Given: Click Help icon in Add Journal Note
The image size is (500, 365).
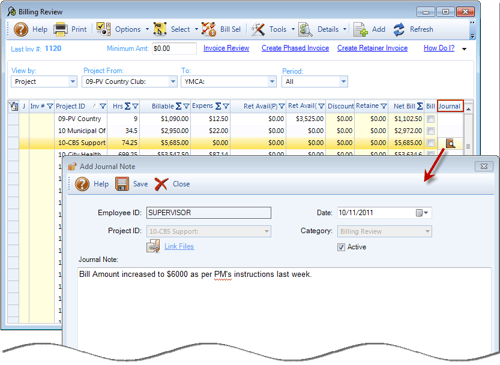Looking at the screenshot, I should 82,184.
